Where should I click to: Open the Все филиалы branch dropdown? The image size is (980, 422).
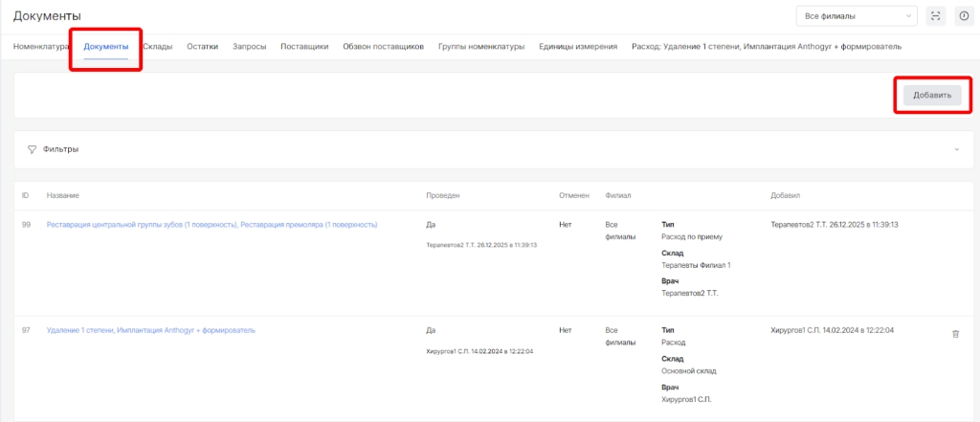pos(856,16)
